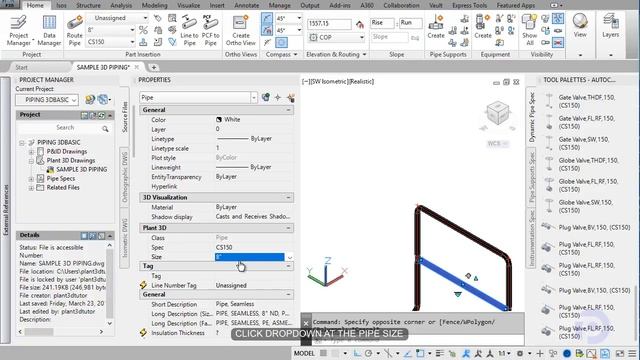Click the selected blue pipe segment

(463, 284)
